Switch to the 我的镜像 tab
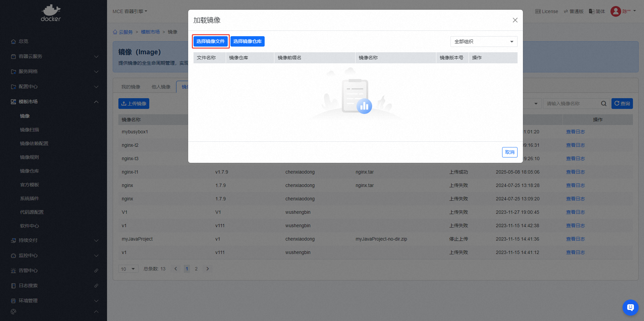Image resolution: width=644 pixels, height=321 pixels. click(x=131, y=87)
